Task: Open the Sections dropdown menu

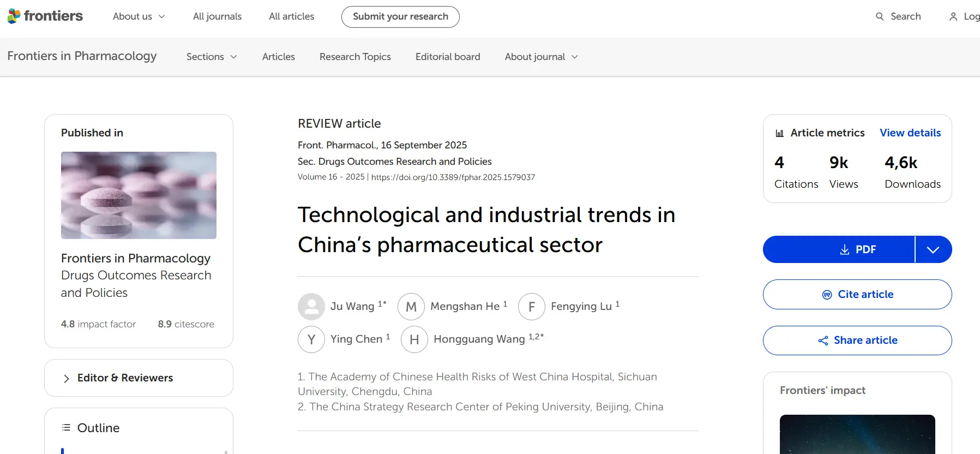Action: pyautogui.click(x=212, y=57)
